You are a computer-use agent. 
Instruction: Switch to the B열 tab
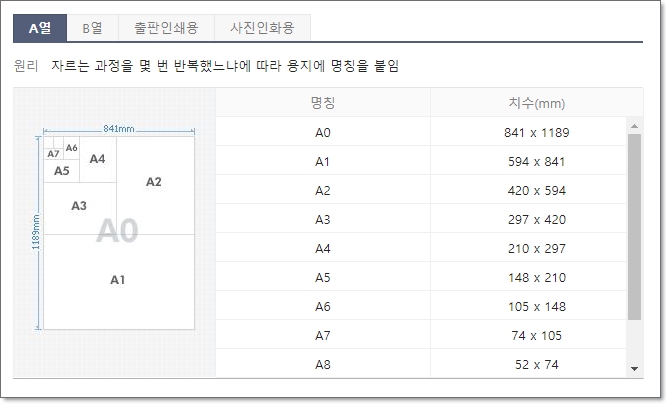[92, 28]
